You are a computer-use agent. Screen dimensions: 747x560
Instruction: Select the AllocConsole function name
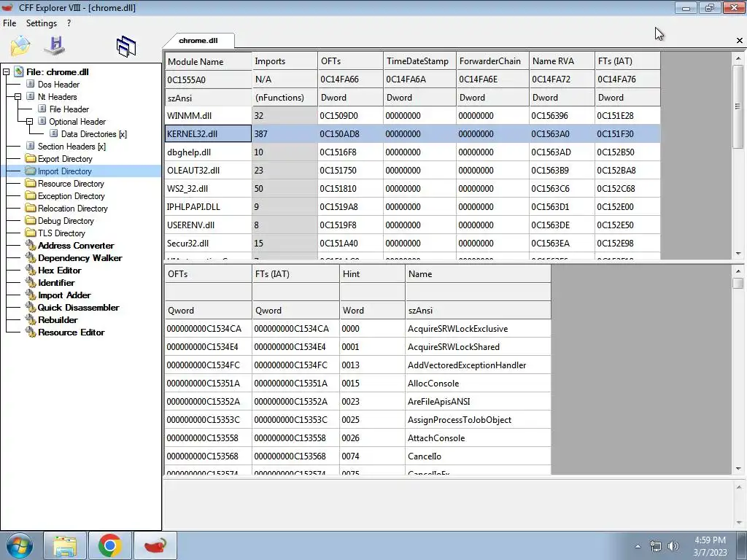pyautogui.click(x=433, y=384)
